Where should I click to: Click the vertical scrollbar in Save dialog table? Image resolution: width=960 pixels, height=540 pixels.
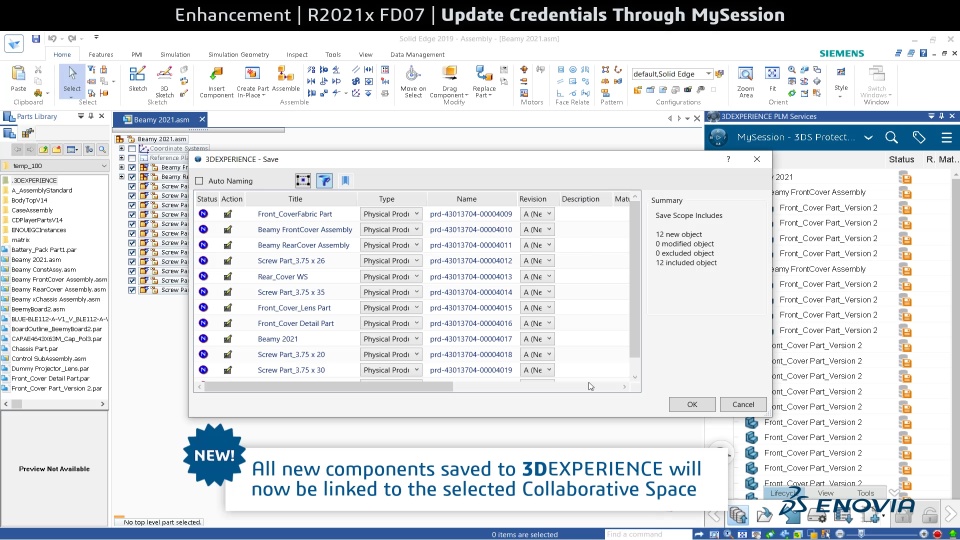point(635,280)
